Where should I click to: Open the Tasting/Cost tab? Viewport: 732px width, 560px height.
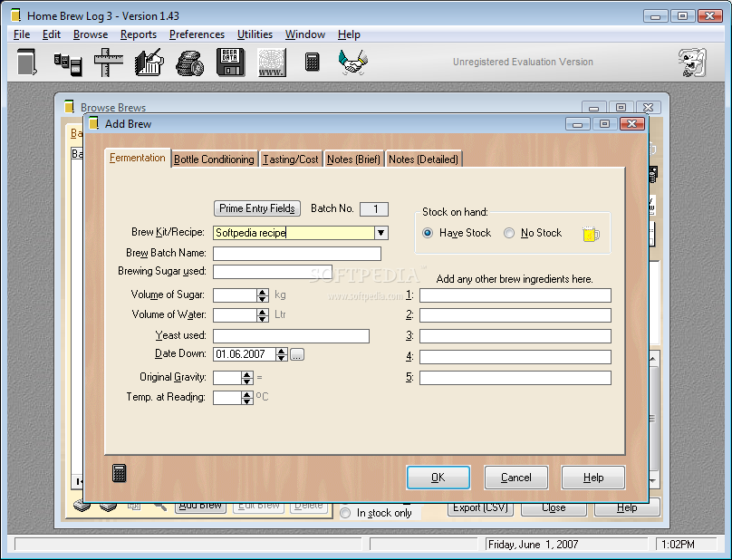click(x=291, y=159)
